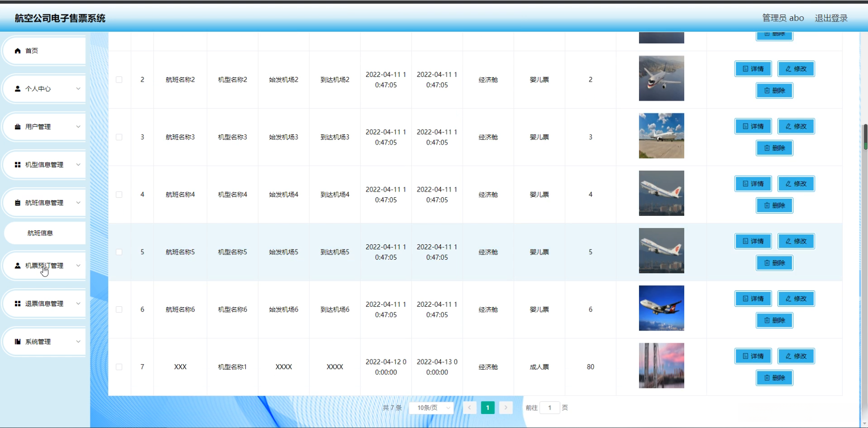This screenshot has width=868, height=428.
Task: Show 详情 for flight 航班名称5
Action: pos(753,241)
